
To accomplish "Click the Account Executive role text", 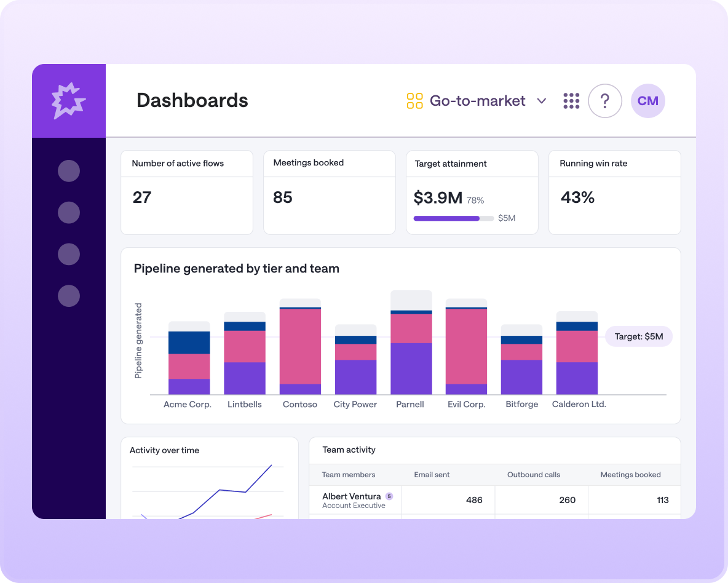I will coord(354,506).
